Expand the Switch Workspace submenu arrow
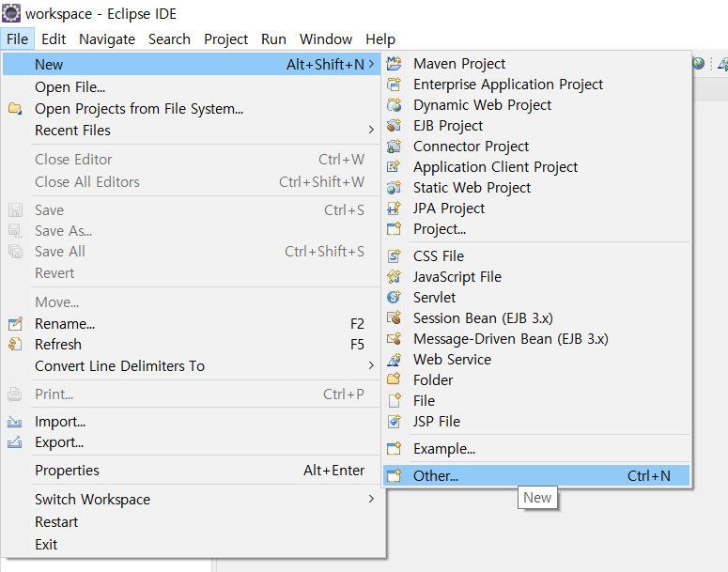This screenshot has width=728, height=572. point(371,499)
